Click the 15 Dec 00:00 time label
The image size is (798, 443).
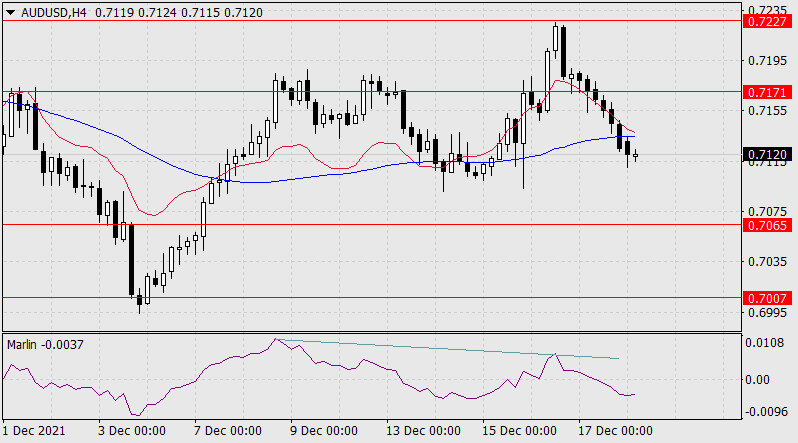pyautogui.click(x=519, y=431)
